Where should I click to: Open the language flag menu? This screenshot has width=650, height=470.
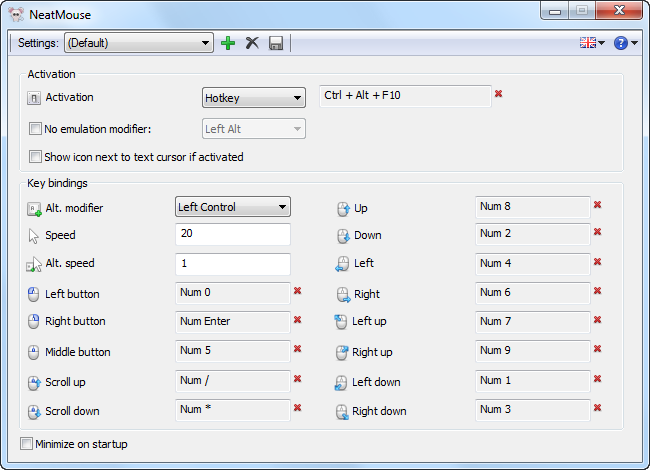pos(592,43)
